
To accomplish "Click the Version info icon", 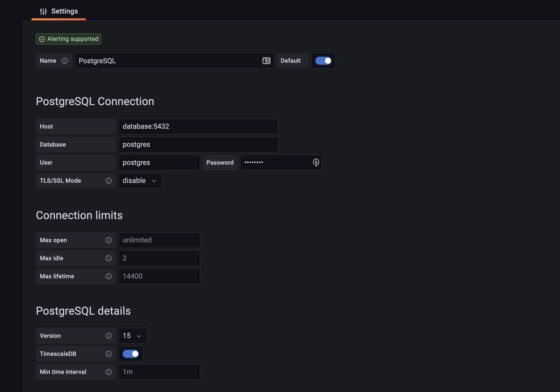I will click(109, 336).
